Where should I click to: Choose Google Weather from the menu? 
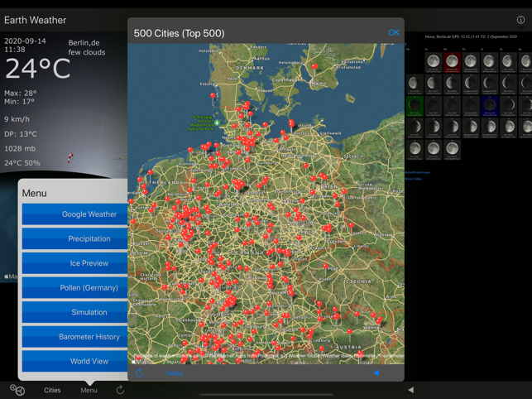coord(74,214)
